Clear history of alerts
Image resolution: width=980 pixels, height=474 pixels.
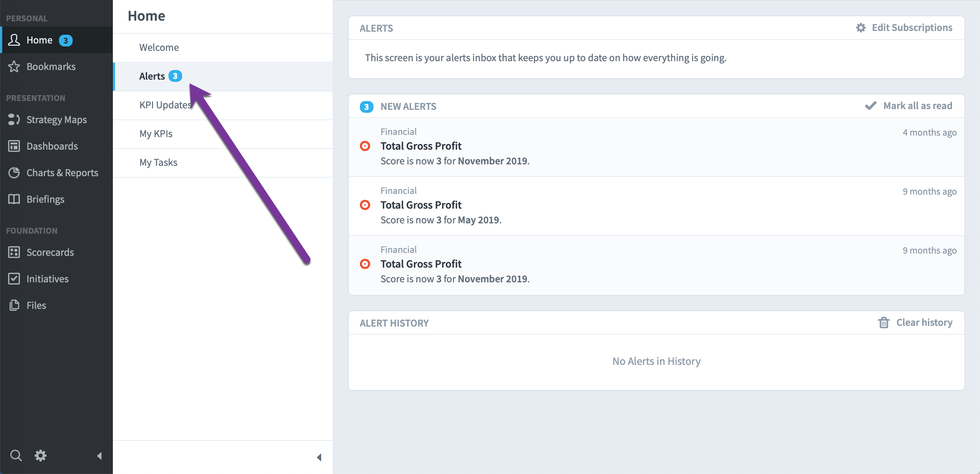pyautogui.click(x=915, y=323)
